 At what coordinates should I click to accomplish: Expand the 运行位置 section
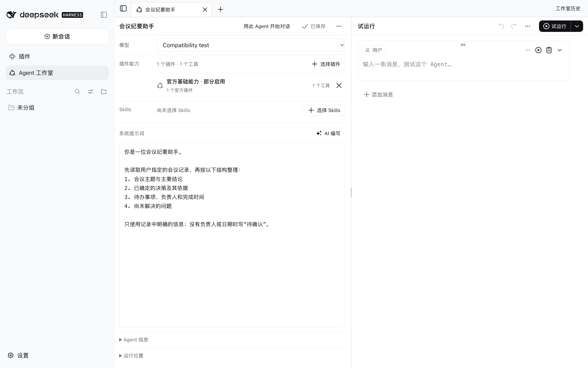tap(131, 356)
